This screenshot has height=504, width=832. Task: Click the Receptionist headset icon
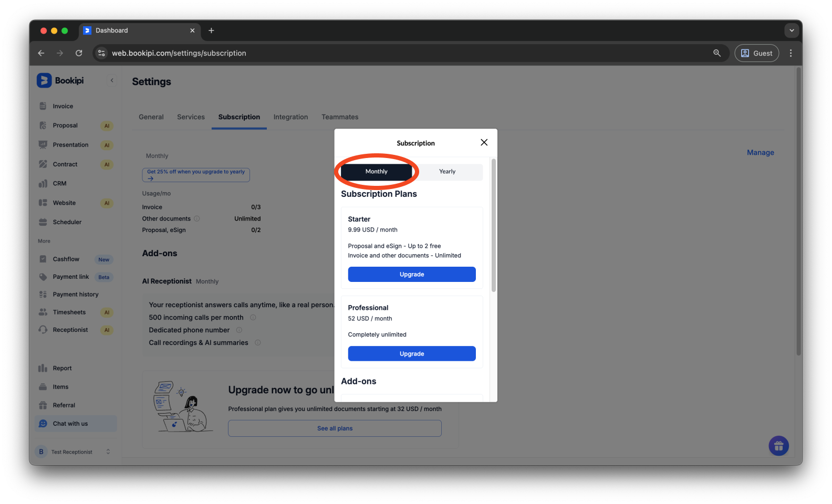[x=43, y=330]
